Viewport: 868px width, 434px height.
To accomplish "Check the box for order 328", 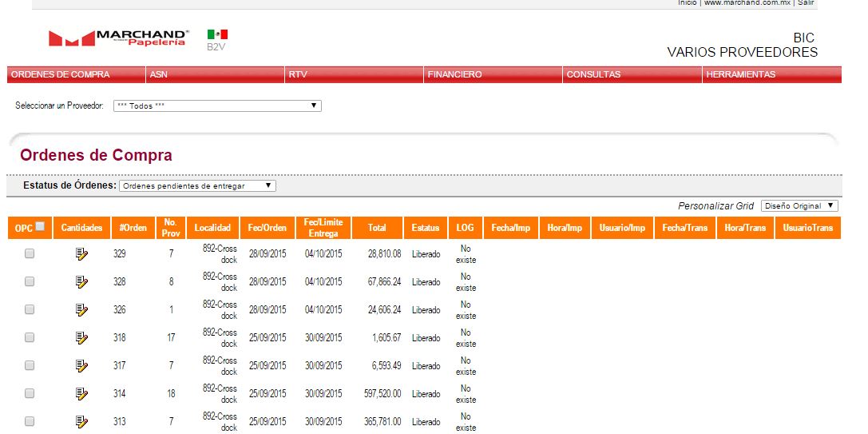I will point(30,281).
